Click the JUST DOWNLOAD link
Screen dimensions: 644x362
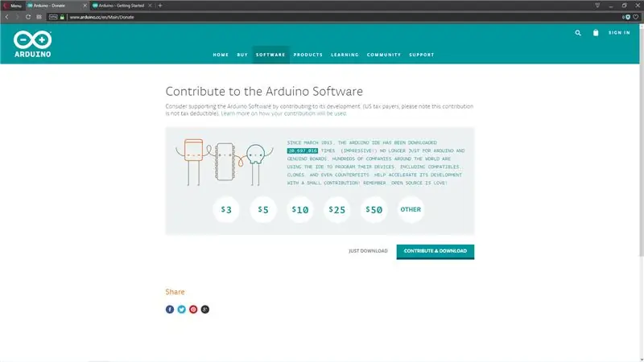pos(368,251)
